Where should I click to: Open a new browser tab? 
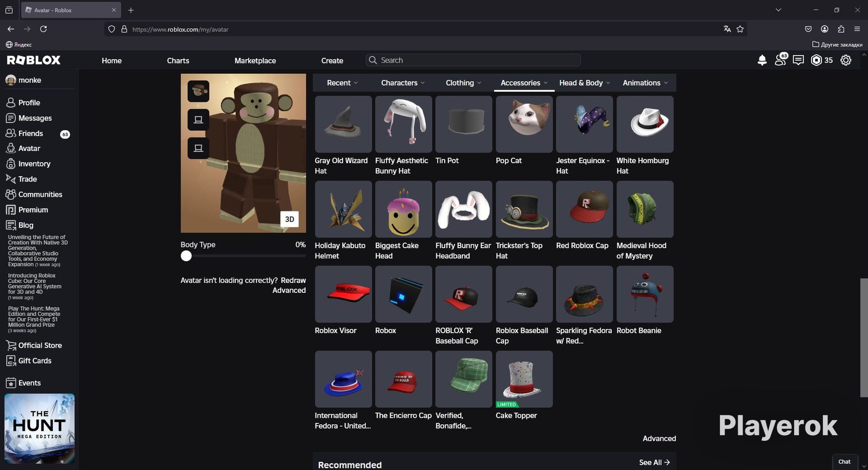(x=131, y=10)
